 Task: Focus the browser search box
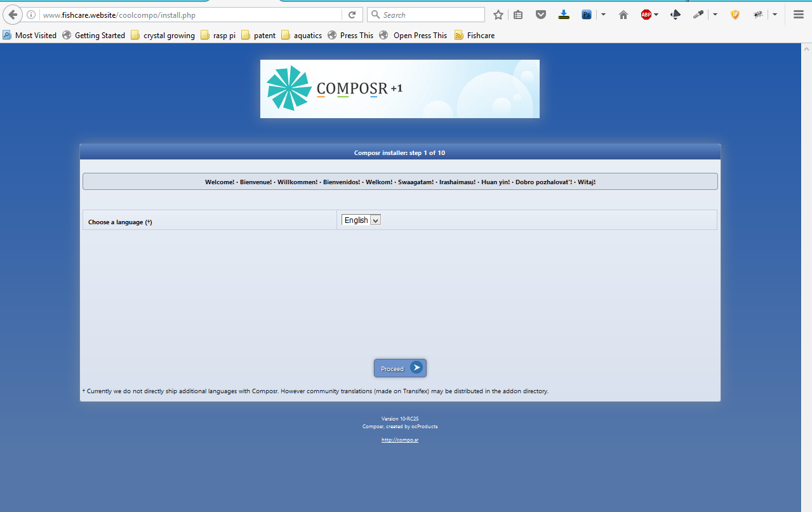point(426,15)
